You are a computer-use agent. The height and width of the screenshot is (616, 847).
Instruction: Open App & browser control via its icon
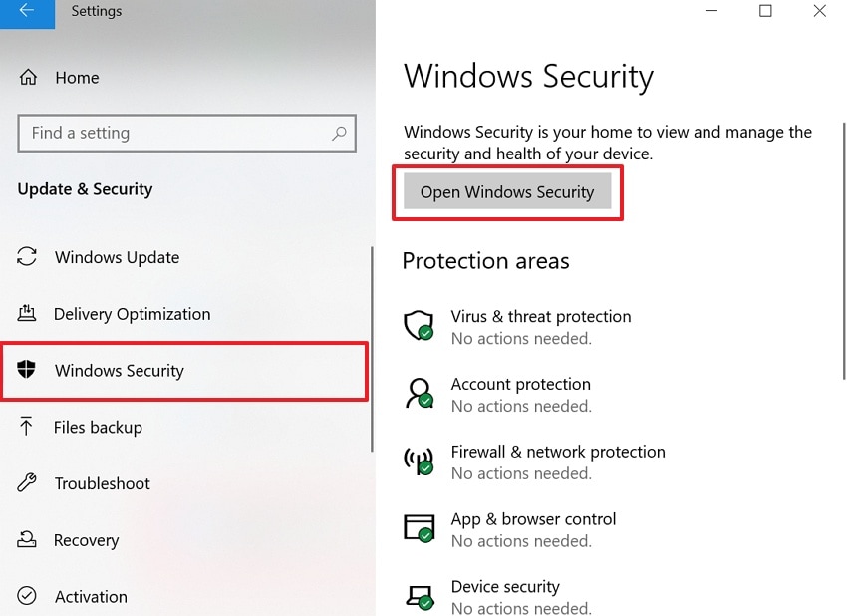pyautogui.click(x=420, y=528)
